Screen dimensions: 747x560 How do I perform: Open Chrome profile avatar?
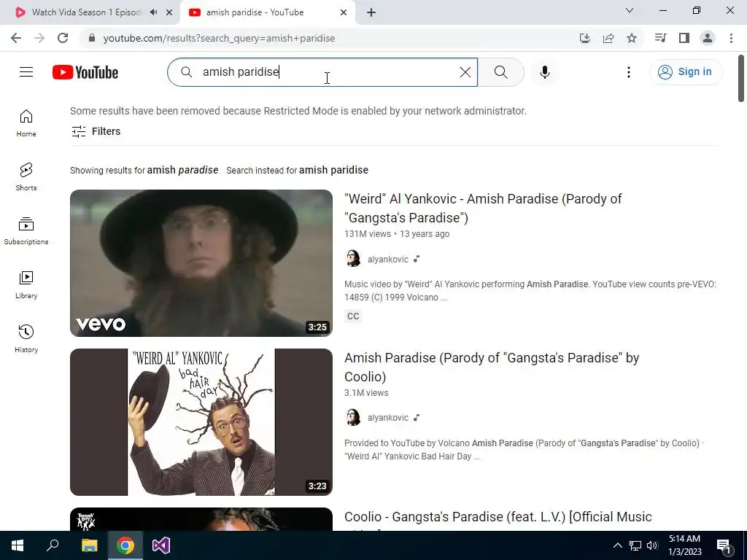(708, 38)
